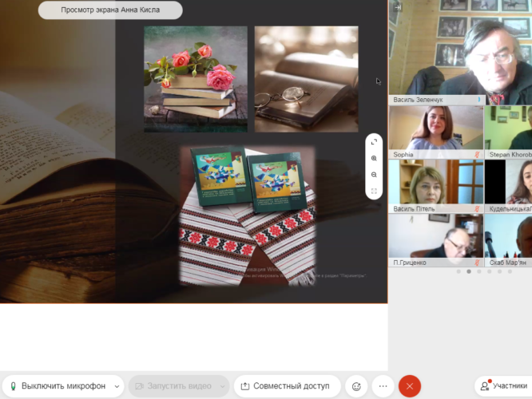Expand the microphone options arrow
532x399 pixels.
point(117,386)
